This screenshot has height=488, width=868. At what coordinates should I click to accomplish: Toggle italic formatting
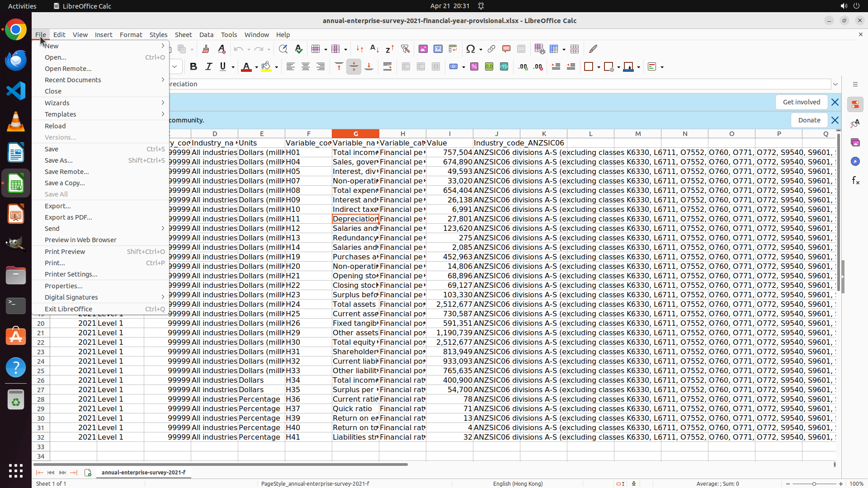tap(208, 67)
